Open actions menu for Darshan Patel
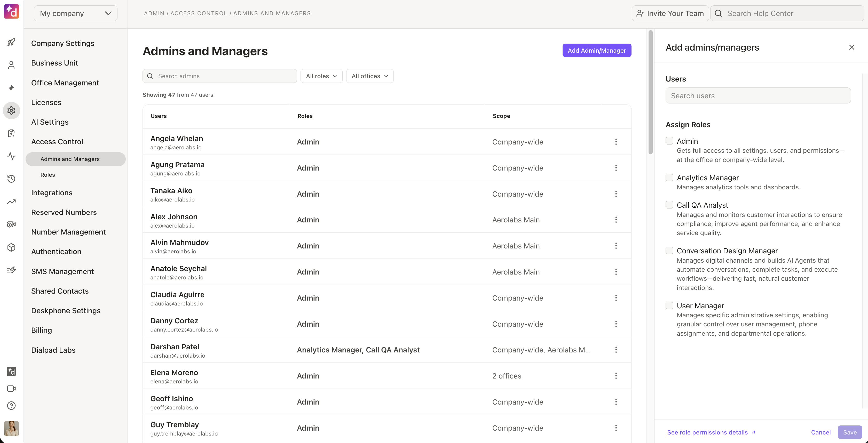This screenshot has width=868, height=443. point(616,350)
